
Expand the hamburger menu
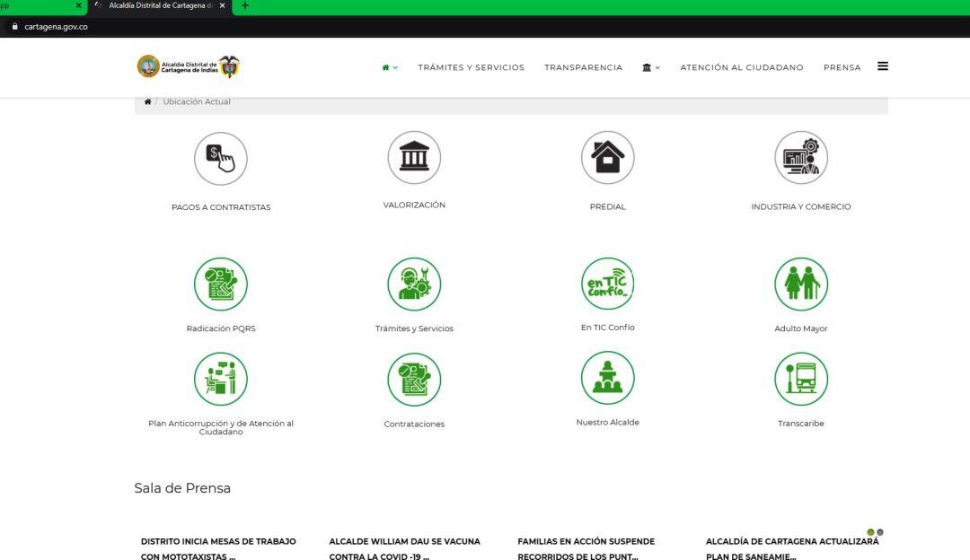[x=883, y=66]
